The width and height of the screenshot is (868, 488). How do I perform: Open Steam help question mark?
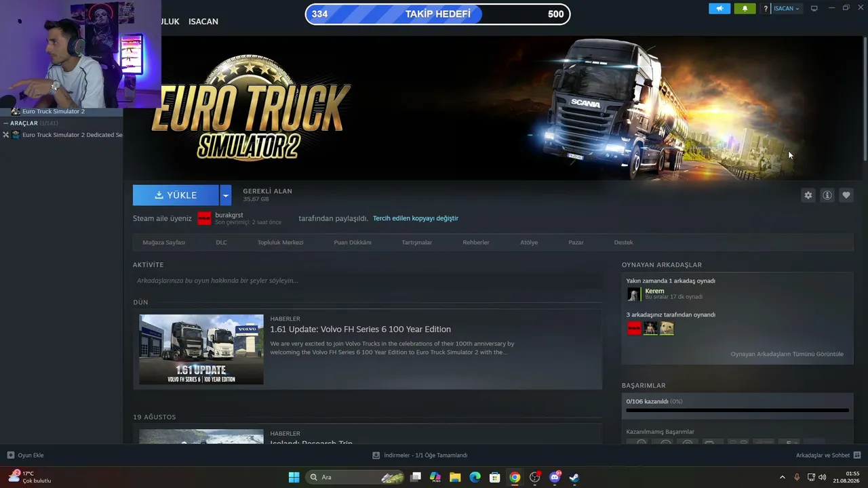click(x=766, y=9)
